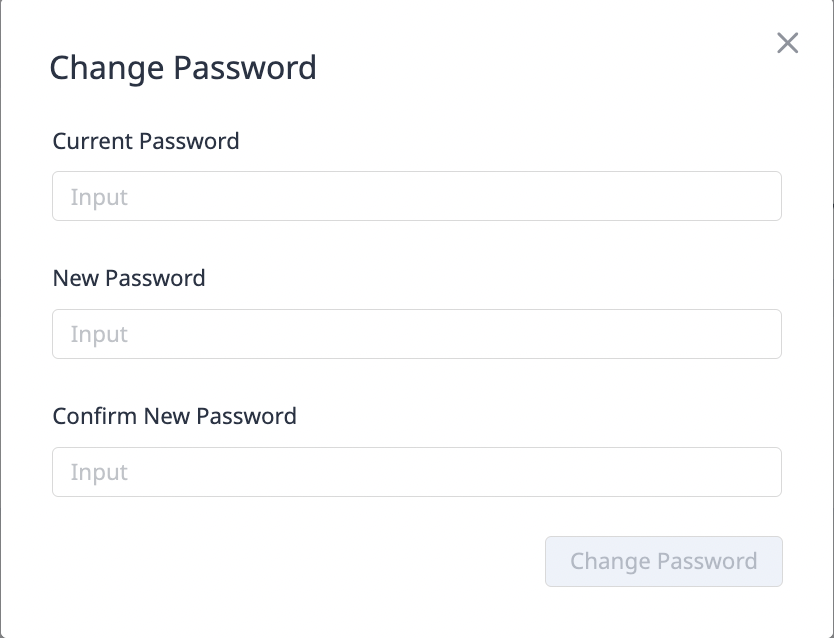Image resolution: width=834 pixels, height=638 pixels.
Task: Click the Input placeholder under New Password
Action: [99, 335]
